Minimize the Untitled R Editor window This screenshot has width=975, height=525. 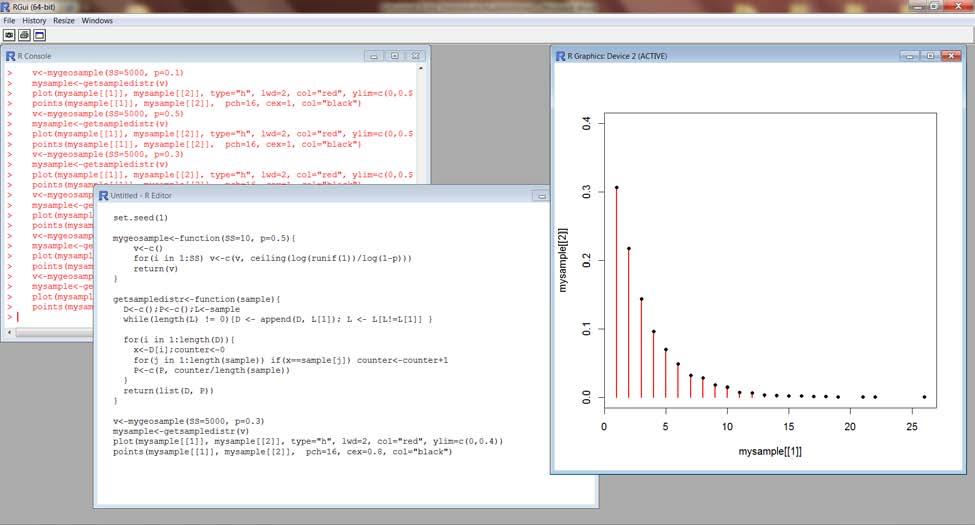coord(541,196)
